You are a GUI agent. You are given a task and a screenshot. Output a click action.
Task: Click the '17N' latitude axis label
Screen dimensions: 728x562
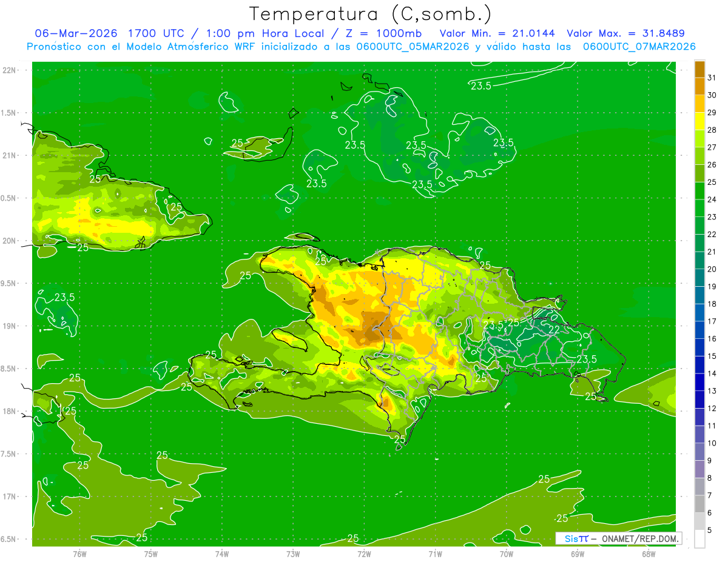pyautogui.click(x=9, y=497)
